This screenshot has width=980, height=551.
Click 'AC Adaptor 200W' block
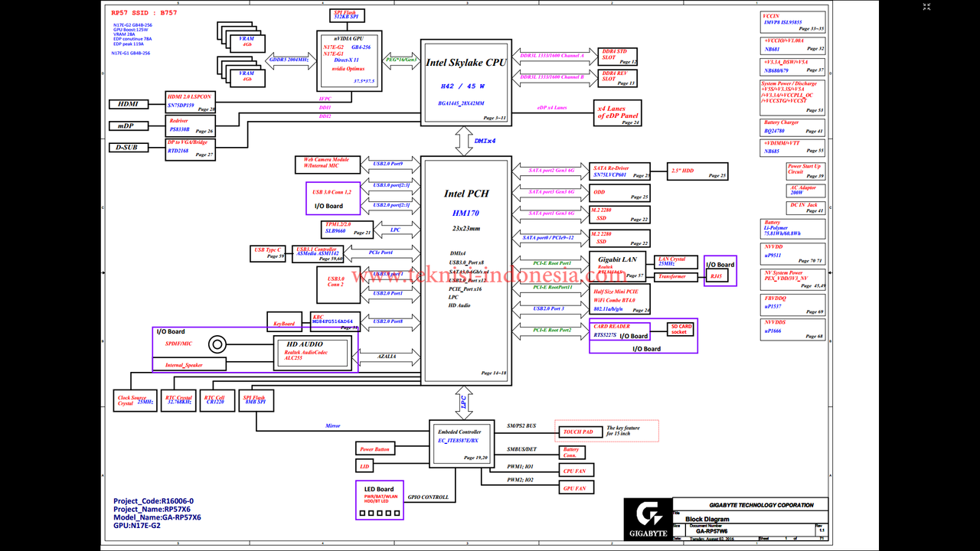(x=806, y=191)
